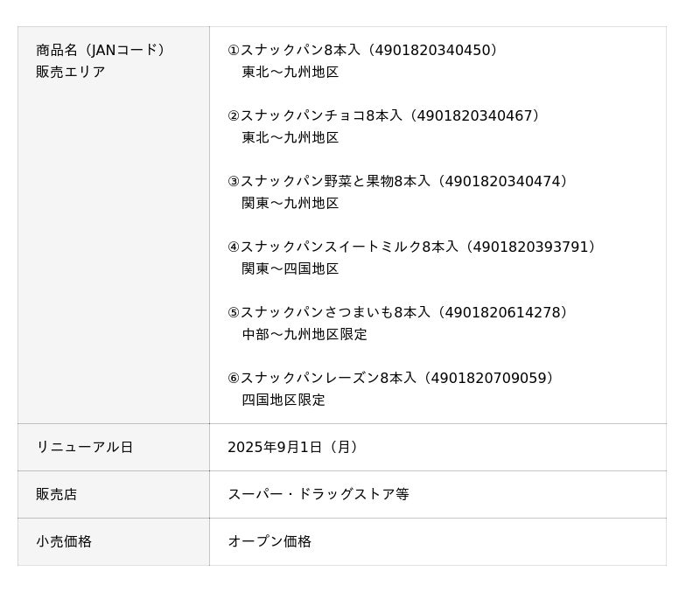Click 東北～九州地区 under スナックパン8本入

tap(290, 72)
